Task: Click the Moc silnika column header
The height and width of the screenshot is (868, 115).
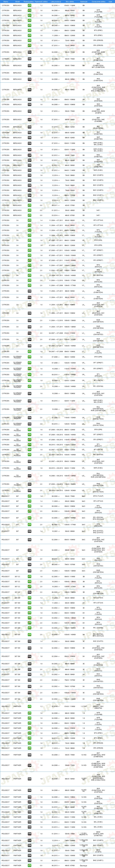Action: pos(70,1)
